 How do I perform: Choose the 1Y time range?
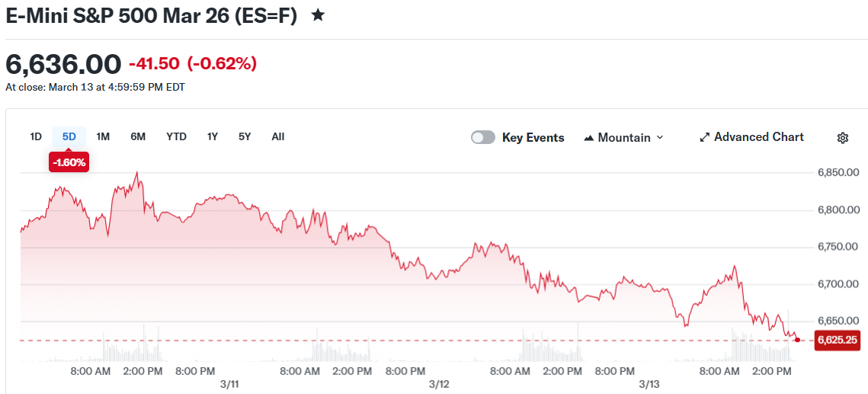[x=213, y=136]
